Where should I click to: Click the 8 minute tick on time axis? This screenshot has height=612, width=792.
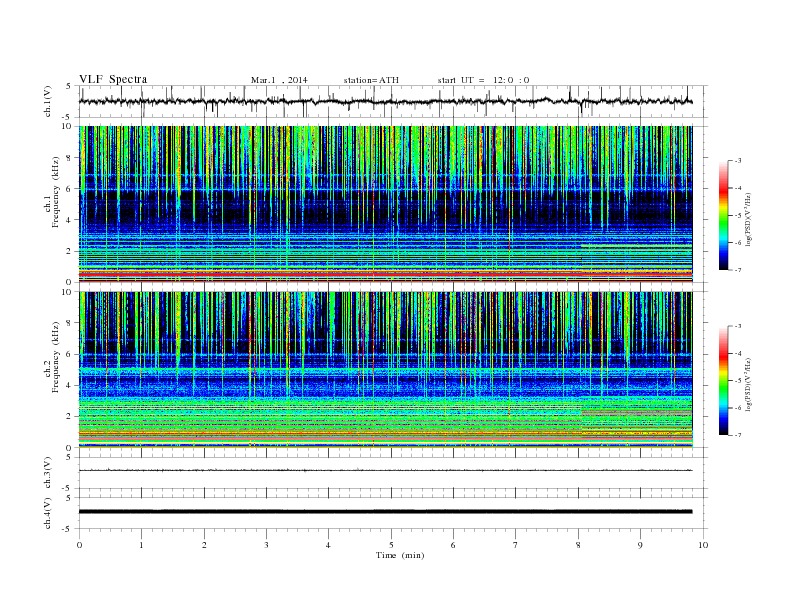coord(578,545)
